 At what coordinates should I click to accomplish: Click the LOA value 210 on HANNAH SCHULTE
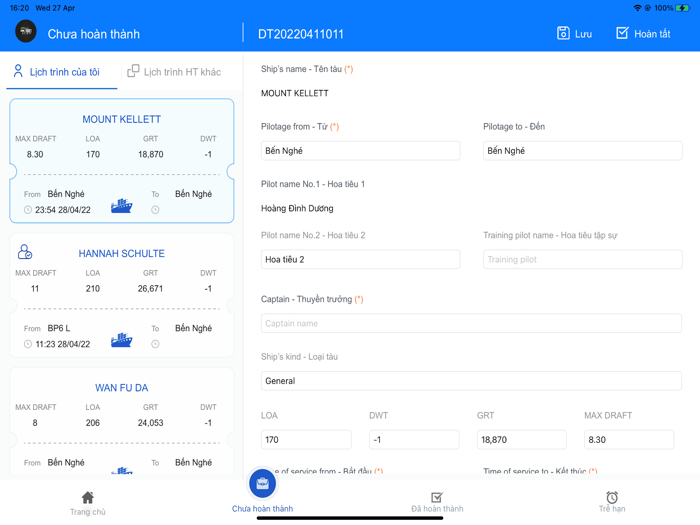tap(93, 289)
